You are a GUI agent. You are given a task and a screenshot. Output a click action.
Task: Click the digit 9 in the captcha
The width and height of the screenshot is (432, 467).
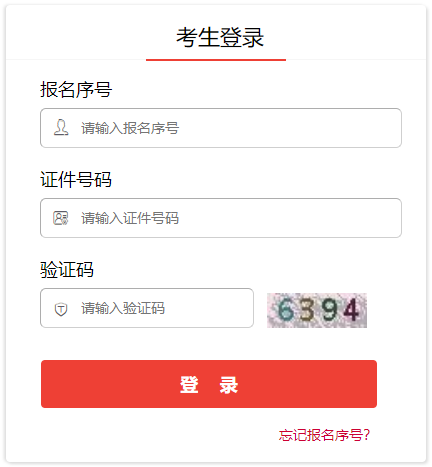pyautogui.click(x=329, y=310)
